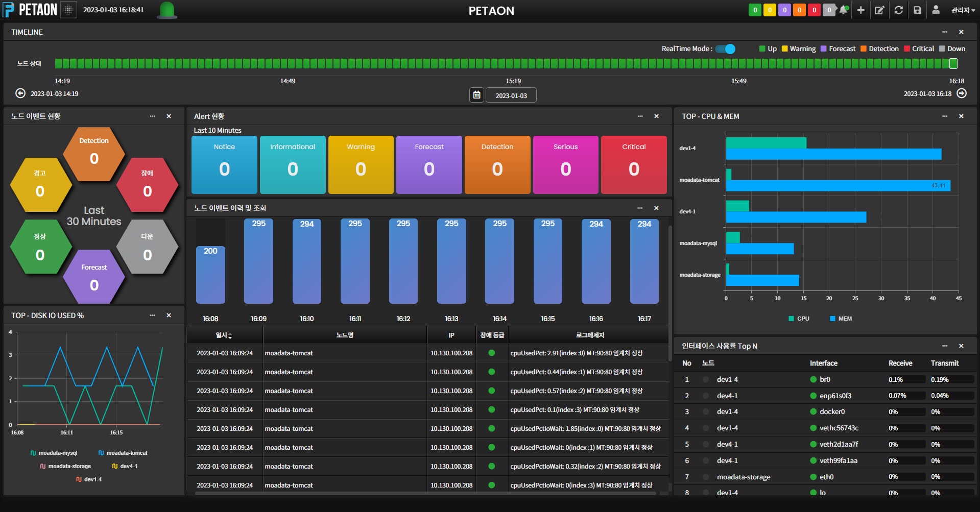This screenshot has height=512, width=980.
Task: Click the 장애 red hexagon
Action: tap(147, 185)
